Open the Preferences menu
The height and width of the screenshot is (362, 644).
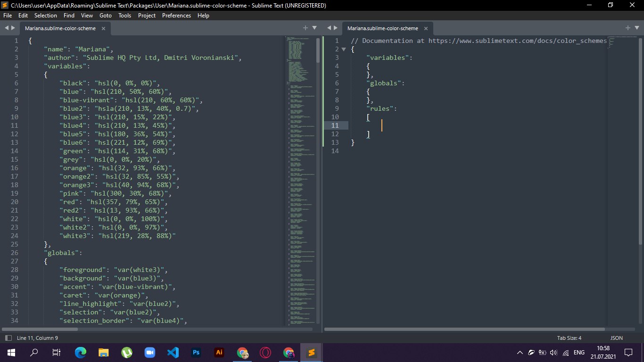176,15
